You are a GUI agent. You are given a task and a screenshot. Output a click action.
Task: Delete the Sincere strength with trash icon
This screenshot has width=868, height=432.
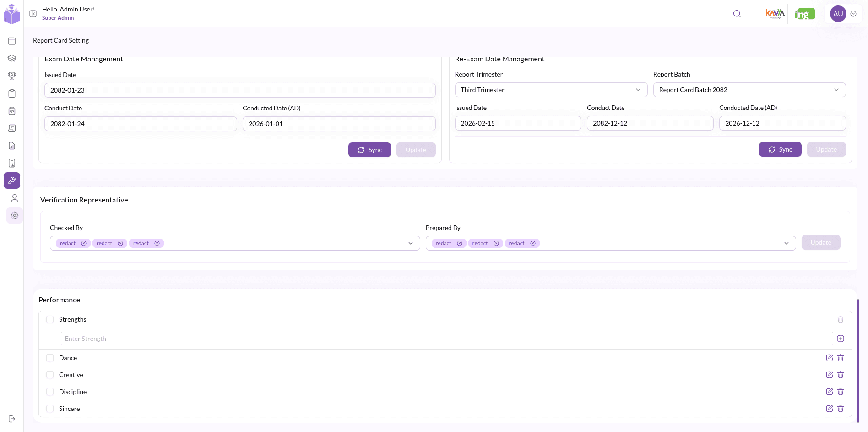tap(841, 409)
